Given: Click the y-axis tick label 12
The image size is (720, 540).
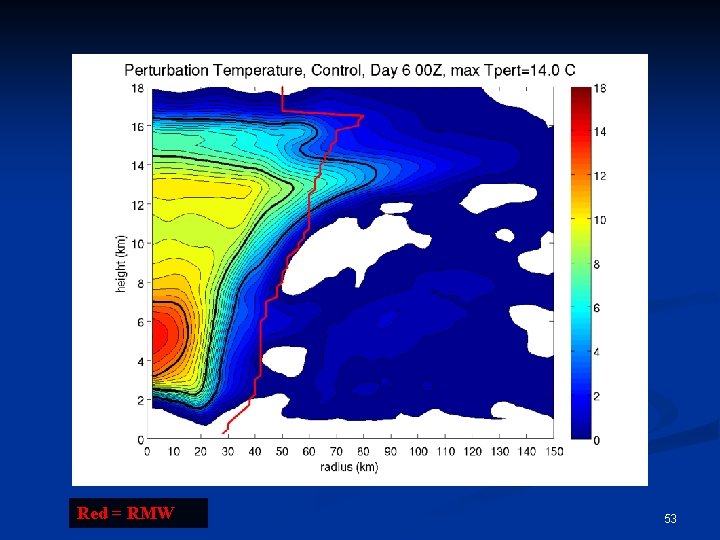Looking at the screenshot, I should 137,205.
